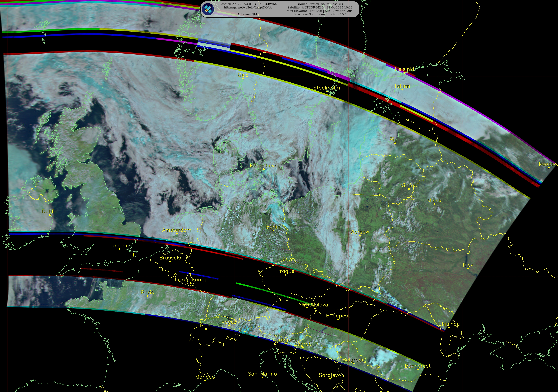The image size is (558, 392).
Task: Click the Bern city label
Action: coord(206,326)
